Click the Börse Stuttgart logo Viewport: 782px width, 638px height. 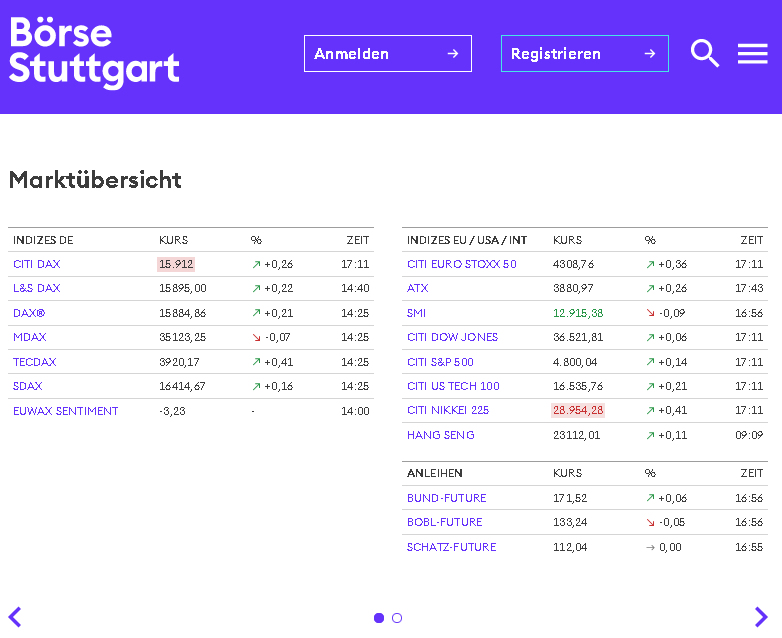tap(94, 52)
